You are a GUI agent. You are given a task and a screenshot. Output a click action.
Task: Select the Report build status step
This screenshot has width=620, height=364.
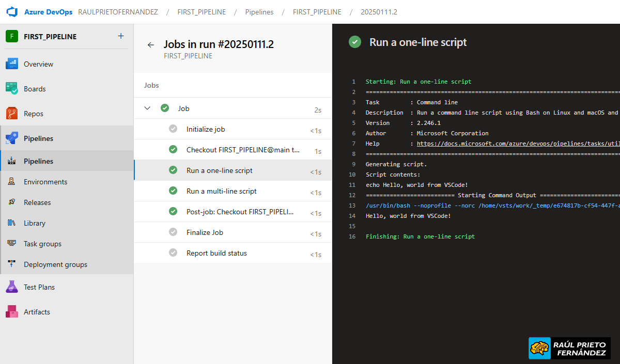click(216, 253)
